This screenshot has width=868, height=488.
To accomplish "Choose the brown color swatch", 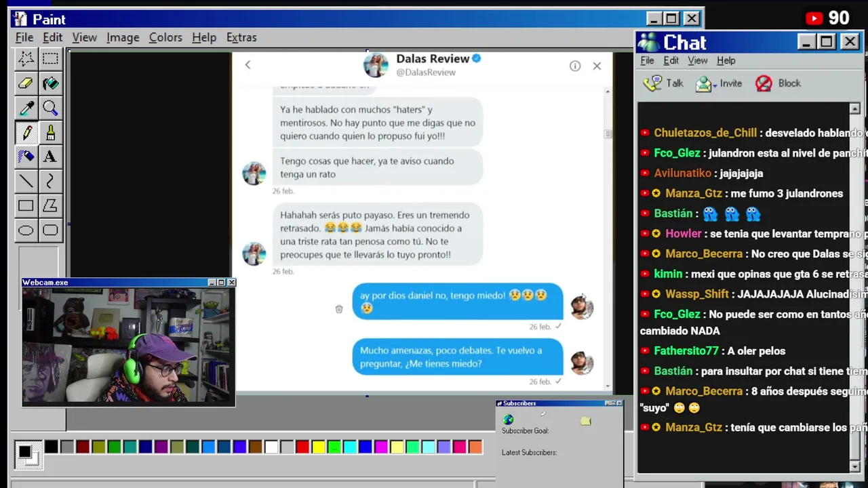I will pyautogui.click(x=256, y=447).
